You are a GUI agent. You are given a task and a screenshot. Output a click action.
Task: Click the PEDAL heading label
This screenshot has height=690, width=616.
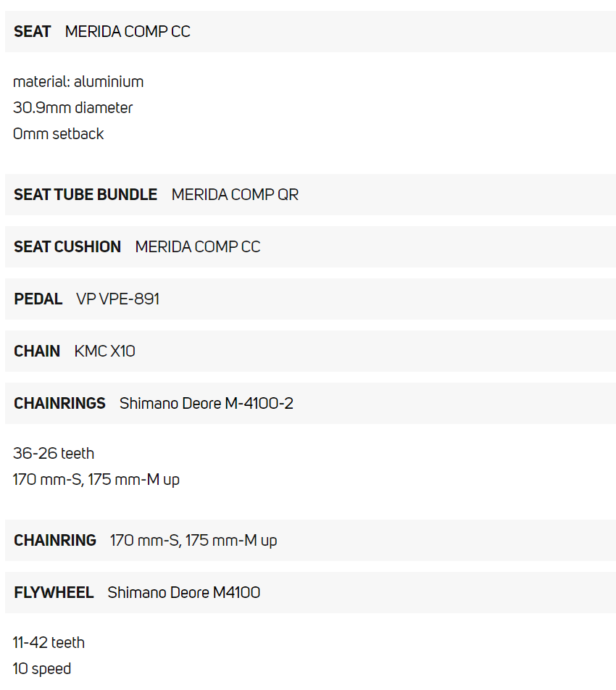[38, 299]
